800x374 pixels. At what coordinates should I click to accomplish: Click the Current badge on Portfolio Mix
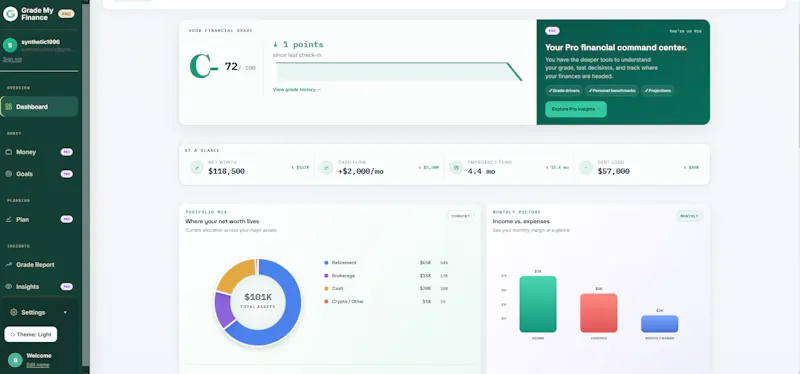tap(460, 216)
